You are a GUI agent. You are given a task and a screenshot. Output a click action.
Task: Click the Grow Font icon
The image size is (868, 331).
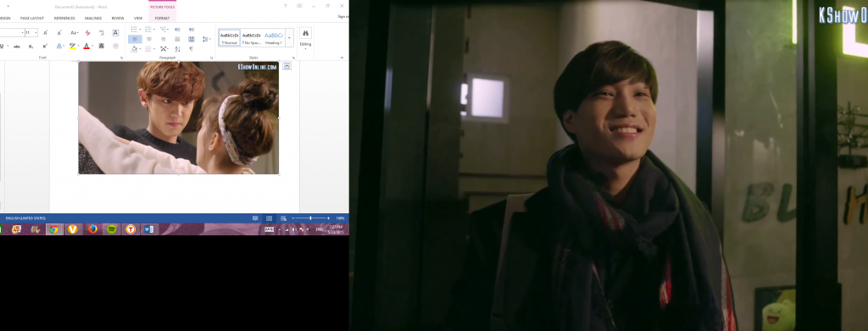(46, 33)
